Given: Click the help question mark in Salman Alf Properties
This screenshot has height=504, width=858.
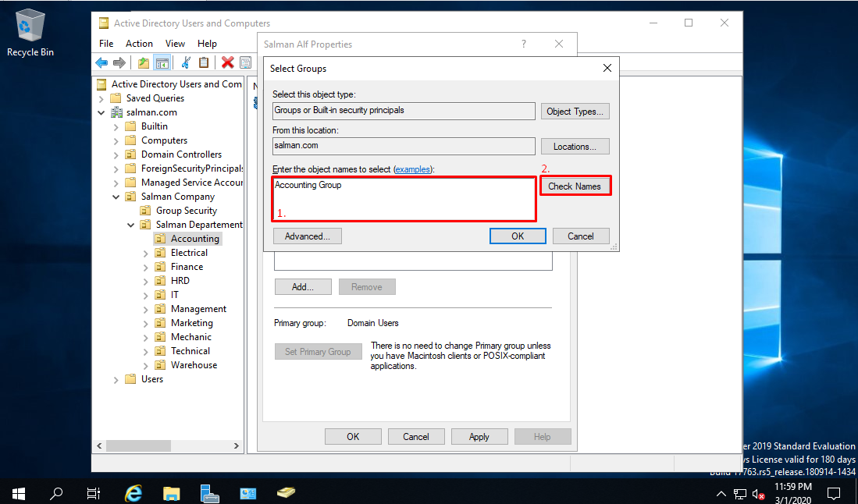Looking at the screenshot, I should click(524, 44).
